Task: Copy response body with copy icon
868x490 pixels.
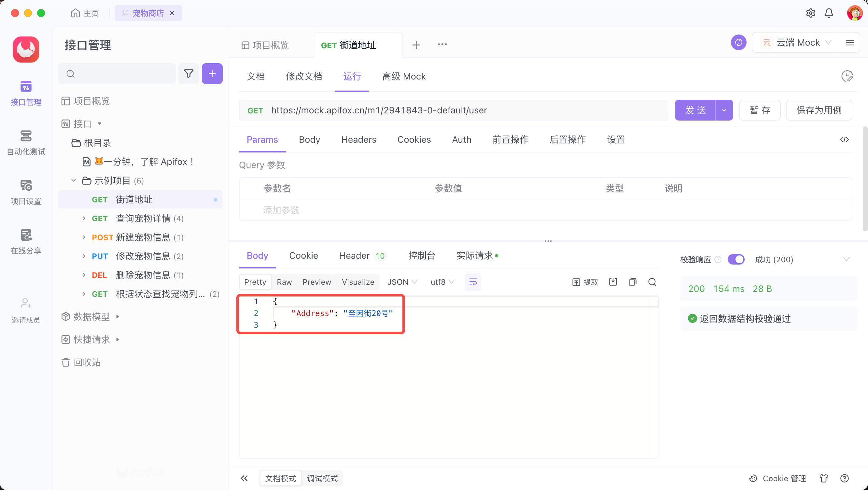Action: click(x=632, y=282)
